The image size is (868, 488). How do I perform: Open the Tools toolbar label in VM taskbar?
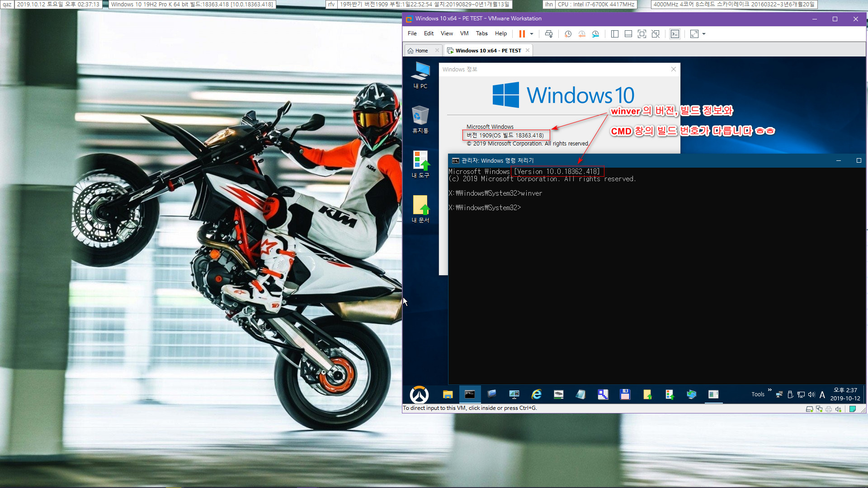[x=758, y=394]
